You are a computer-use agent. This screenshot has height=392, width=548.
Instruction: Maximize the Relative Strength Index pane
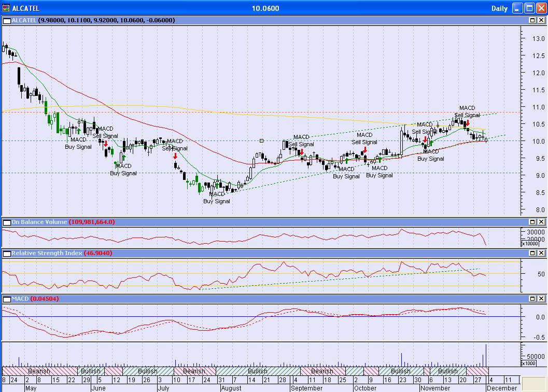pyautogui.click(x=532, y=253)
